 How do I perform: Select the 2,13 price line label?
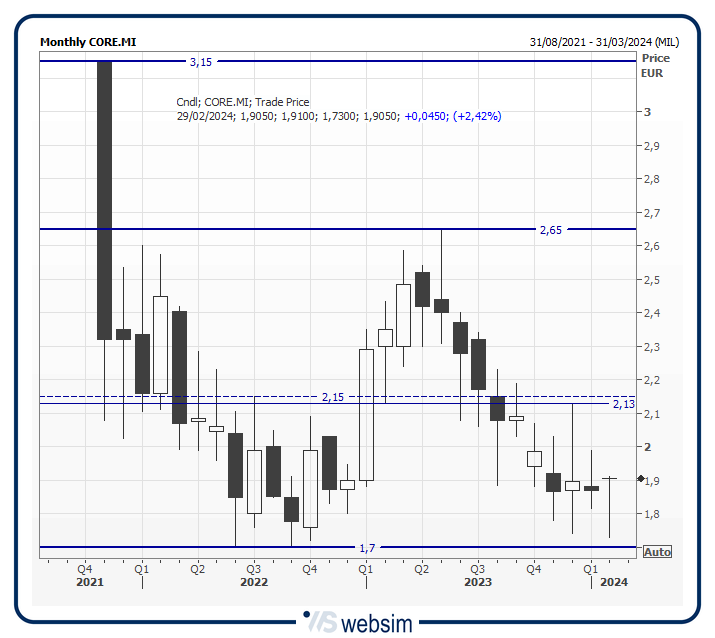(x=623, y=404)
